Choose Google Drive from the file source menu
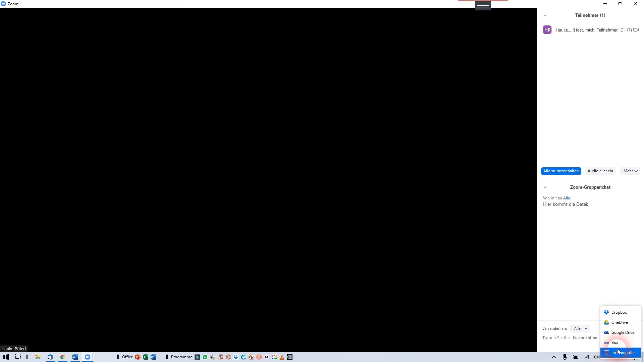The width and height of the screenshot is (644, 362). click(x=620, y=333)
